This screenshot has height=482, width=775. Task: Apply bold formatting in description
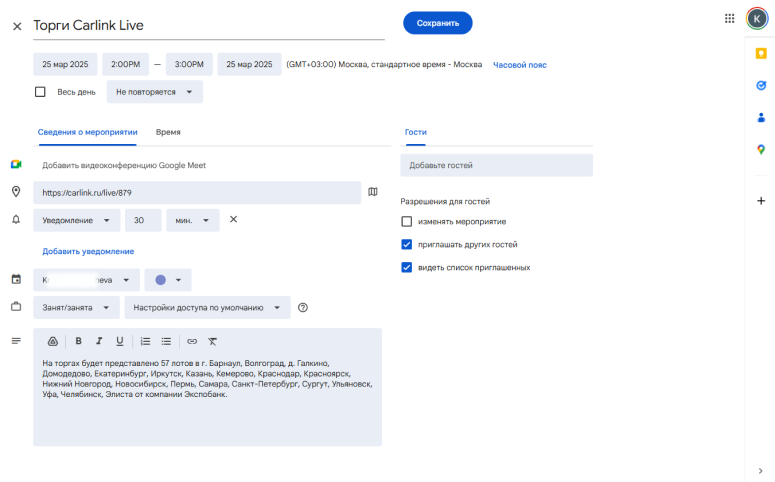pos(79,341)
